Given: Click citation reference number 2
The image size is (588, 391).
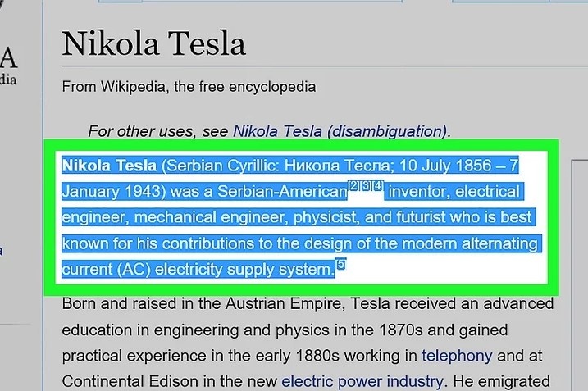Looking at the screenshot, I should point(353,186).
